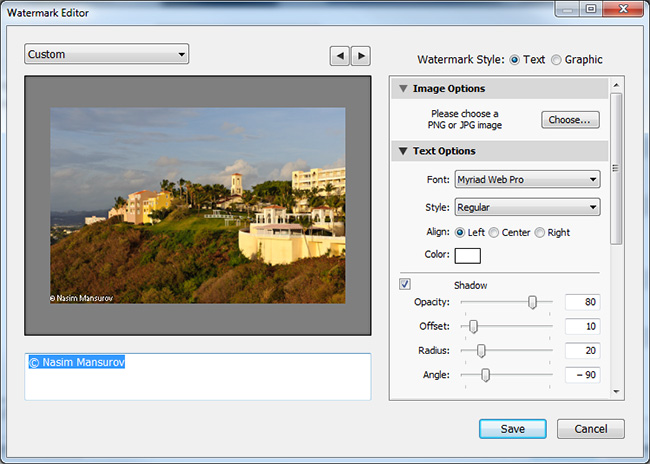650x464 pixels.
Task: Open the Style dropdown showing Regular
Action: pos(526,207)
